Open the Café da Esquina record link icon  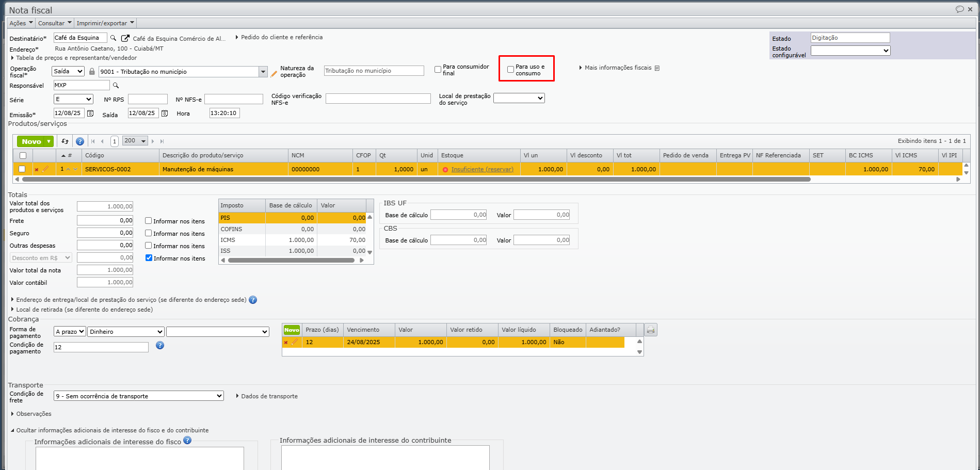click(125, 38)
